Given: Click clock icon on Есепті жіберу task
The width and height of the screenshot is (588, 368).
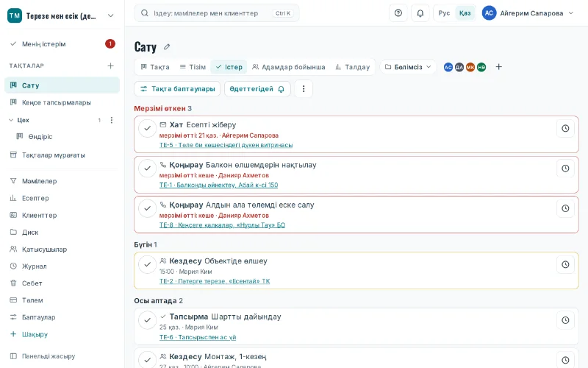Looking at the screenshot, I should [x=565, y=128].
